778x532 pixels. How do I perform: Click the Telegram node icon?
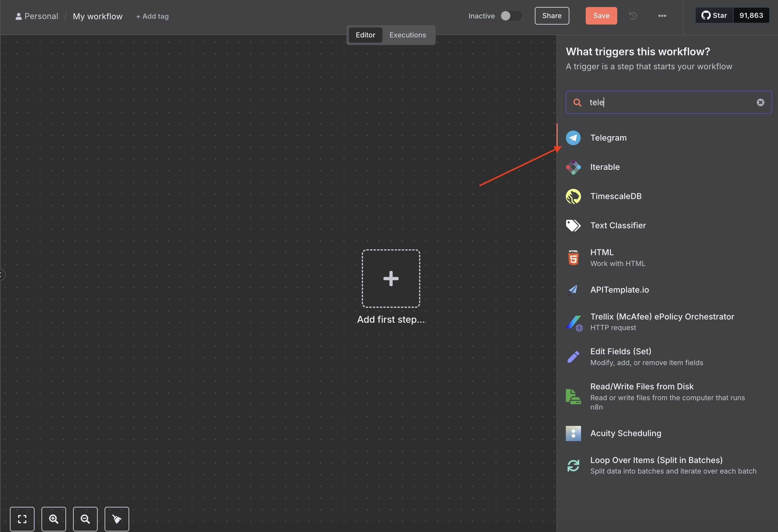tap(573, 138)
